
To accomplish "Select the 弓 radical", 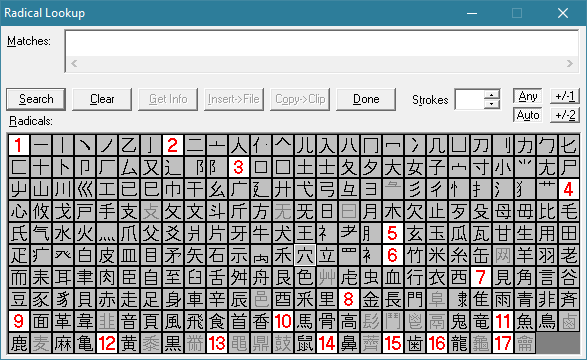I will pyautogui.click(x=326, y=189).
